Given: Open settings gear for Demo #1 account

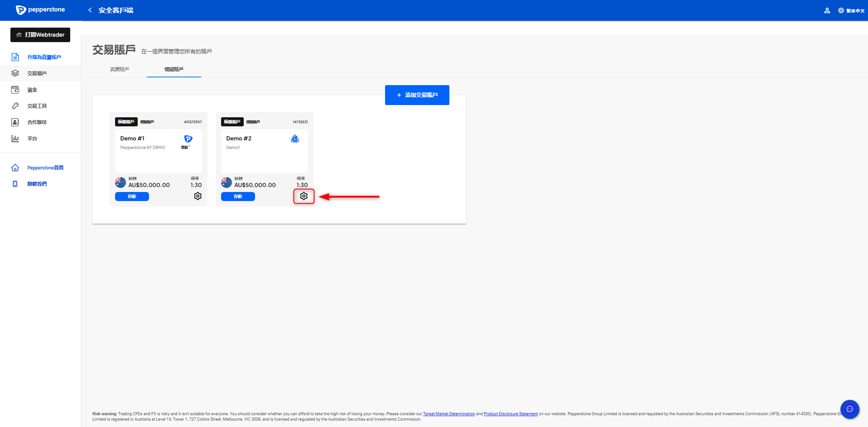Looking at the screenshot, I should pos(198,196).
